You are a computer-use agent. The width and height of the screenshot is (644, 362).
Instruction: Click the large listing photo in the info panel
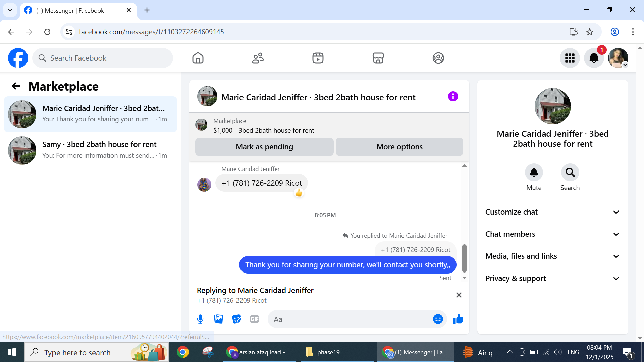tap(552, 106)
